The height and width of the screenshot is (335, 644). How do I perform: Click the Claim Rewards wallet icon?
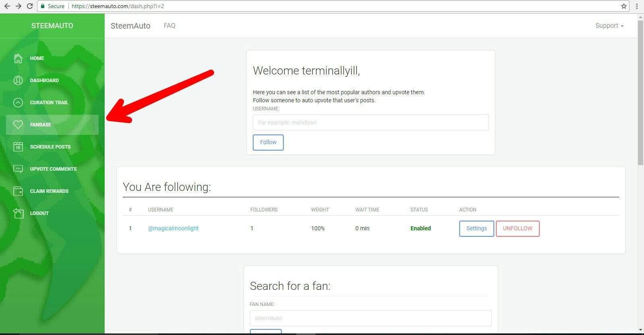tap(18, 191)
